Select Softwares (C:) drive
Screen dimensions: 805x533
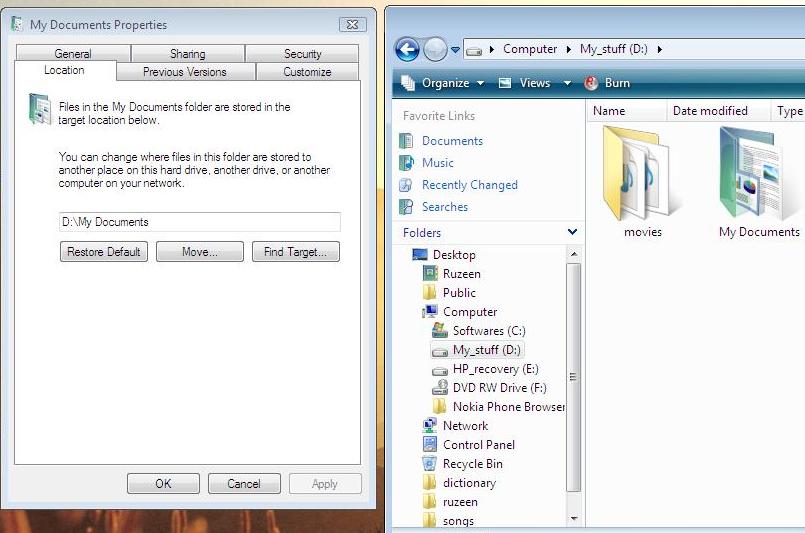[488, 331]
